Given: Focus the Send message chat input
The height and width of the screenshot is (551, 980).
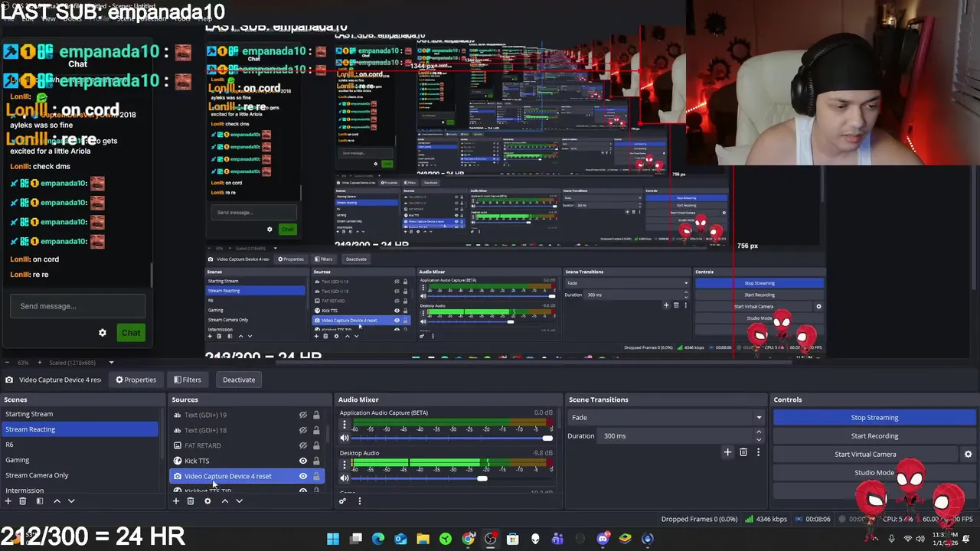Looking at the screenshot, I should [77, 306].
